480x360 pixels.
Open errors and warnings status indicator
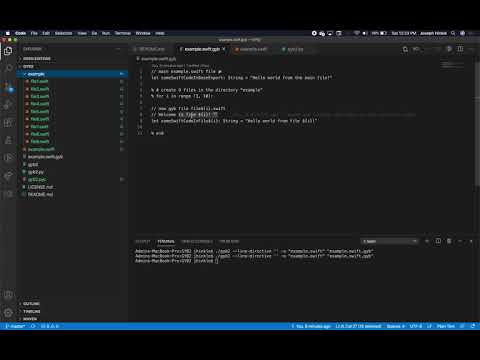tap(50, 326)
